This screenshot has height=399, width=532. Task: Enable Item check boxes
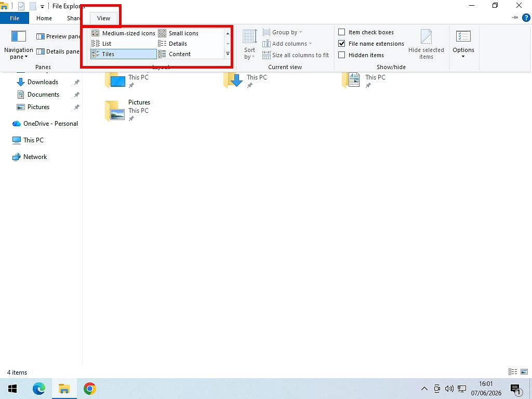coord(366,32)
